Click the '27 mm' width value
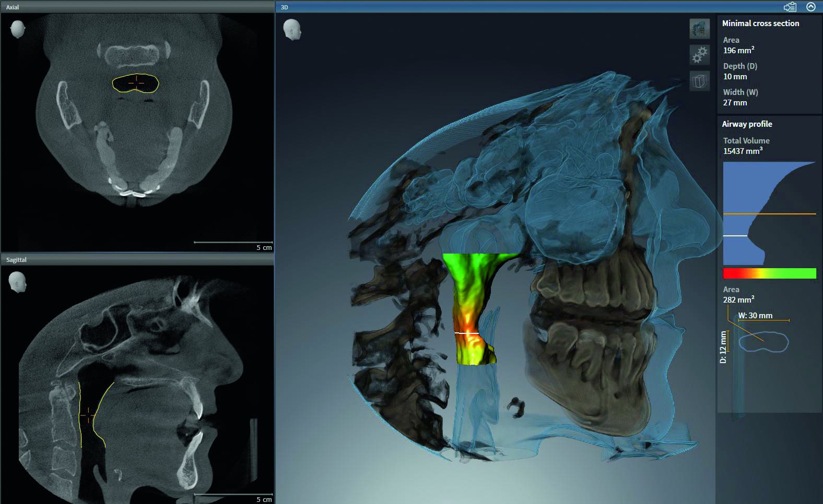823x504 pixels. (735, 103)
